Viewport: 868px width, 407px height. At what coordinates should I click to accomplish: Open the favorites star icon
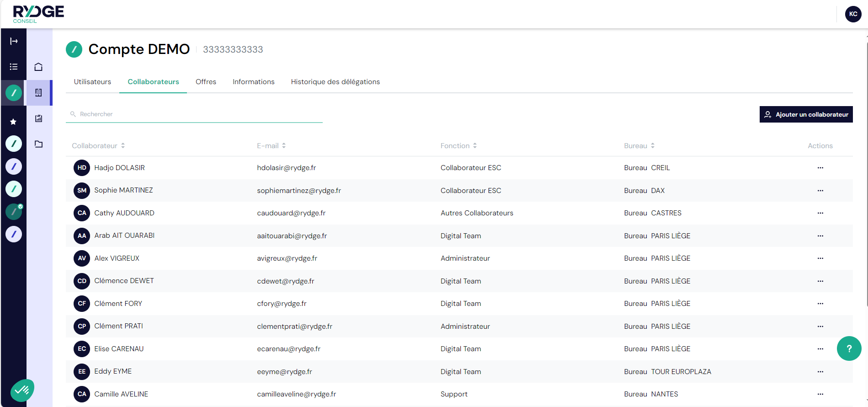click(x=13, y=122)
